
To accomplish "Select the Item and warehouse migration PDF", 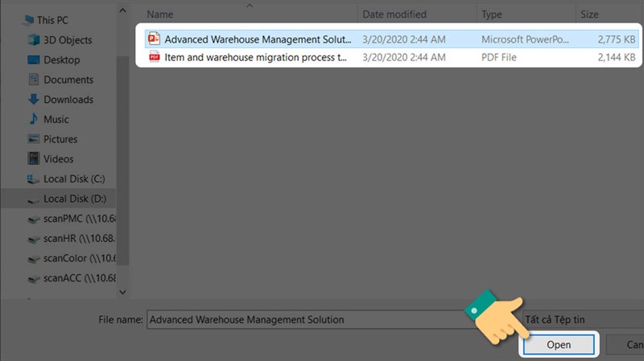I will [x=258, y=57].
